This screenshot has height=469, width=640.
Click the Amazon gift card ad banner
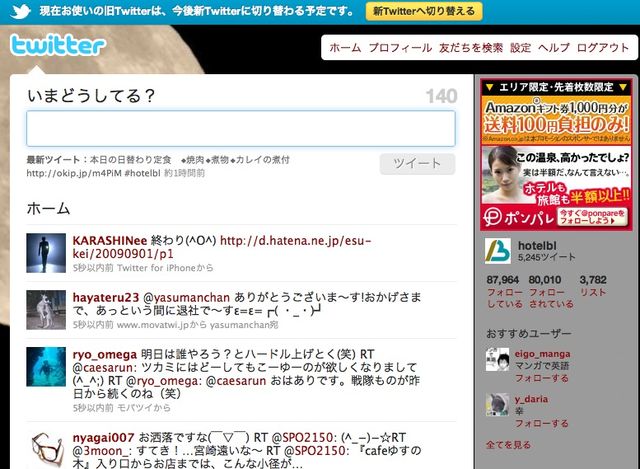click(557, 120)
